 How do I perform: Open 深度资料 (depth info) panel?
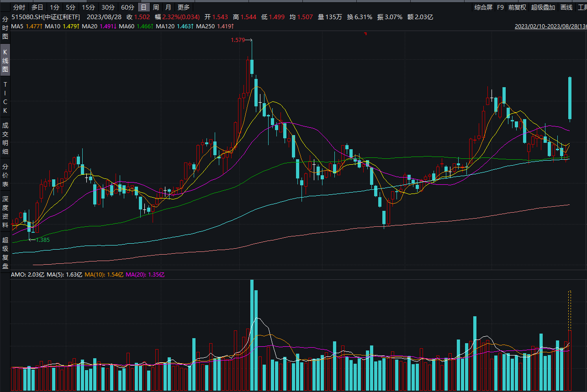click(5, 209)
